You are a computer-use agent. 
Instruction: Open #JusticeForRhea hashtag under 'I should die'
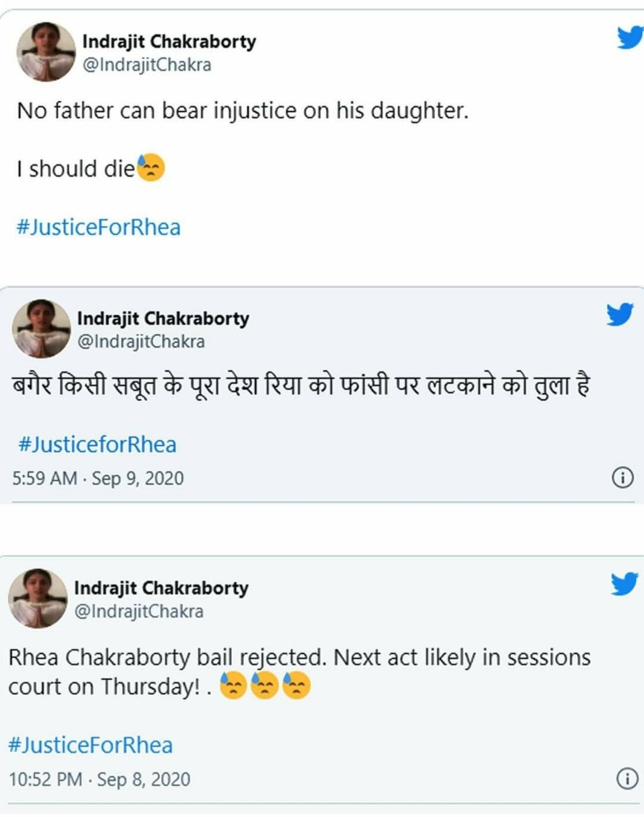pos(98,227)
